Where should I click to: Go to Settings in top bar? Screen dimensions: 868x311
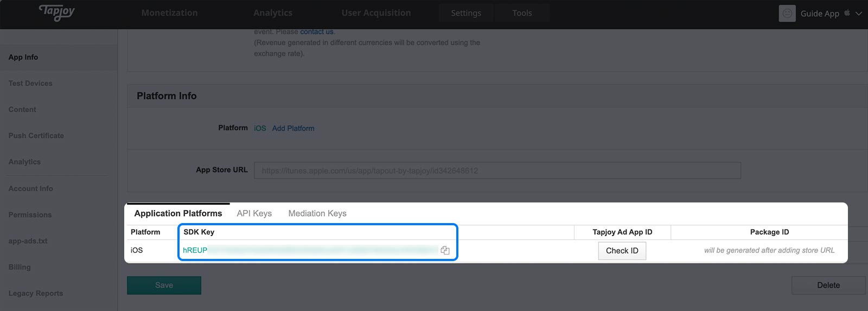(466, 13)
